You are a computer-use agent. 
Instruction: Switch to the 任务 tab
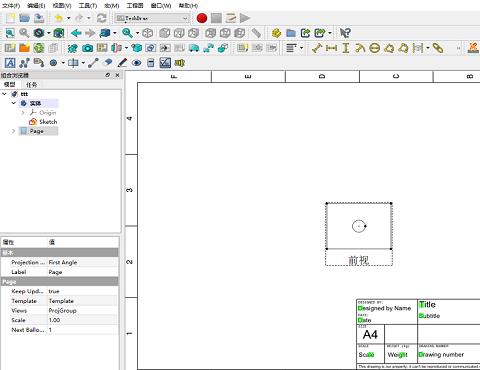click(x=32, y=85)
